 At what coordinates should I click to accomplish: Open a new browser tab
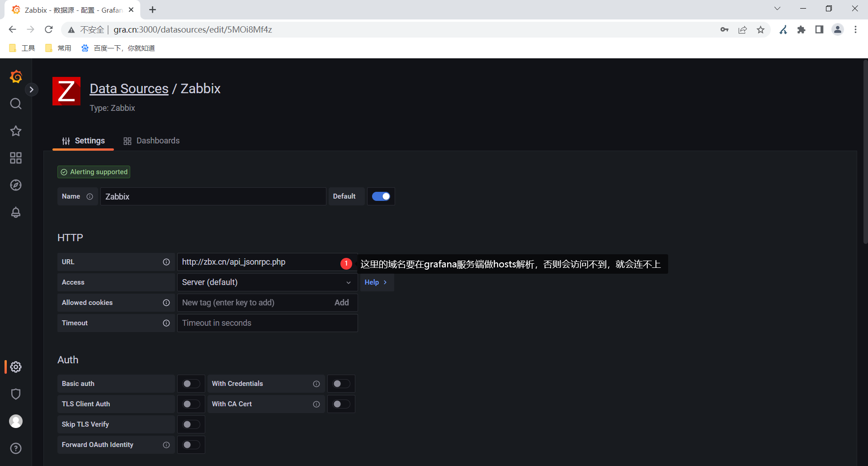point(152,10)
